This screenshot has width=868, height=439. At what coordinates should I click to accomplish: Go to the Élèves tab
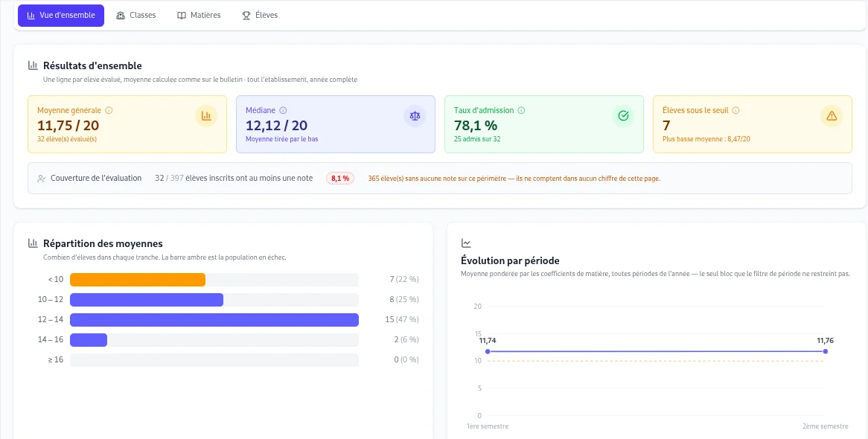[x=261, y=16]
